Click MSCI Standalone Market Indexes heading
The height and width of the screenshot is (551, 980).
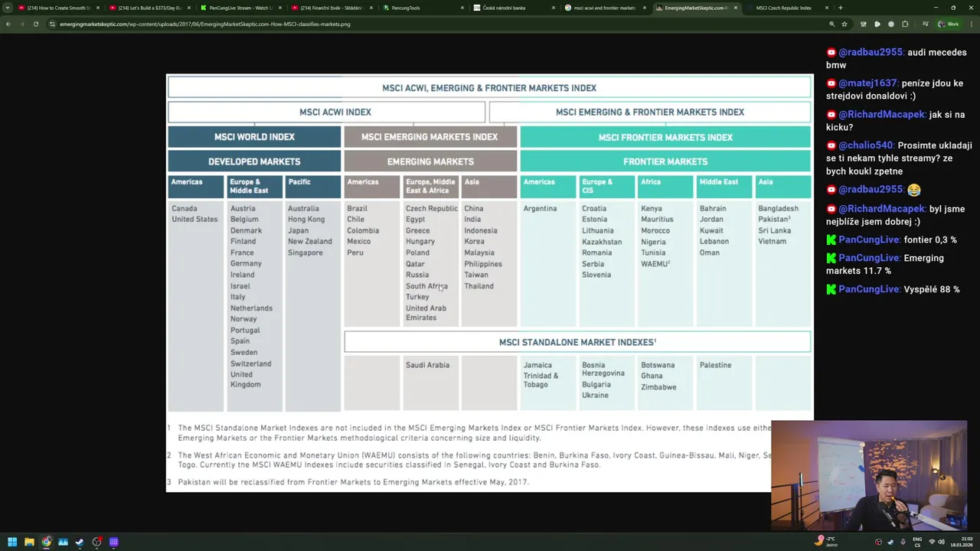(x=577, y=342)
